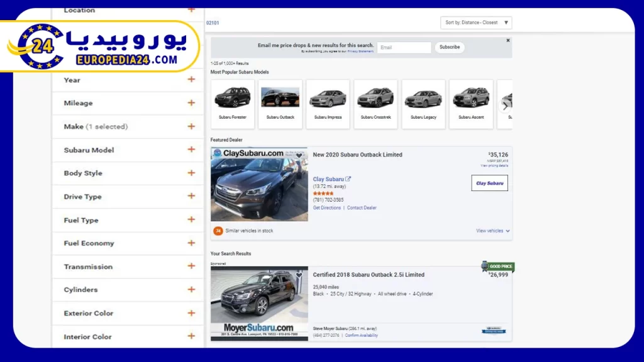Image resolution: width=644 pixels, height=362 pixels.
Task: Click the $26,999 price
Action: click(498, 275)
